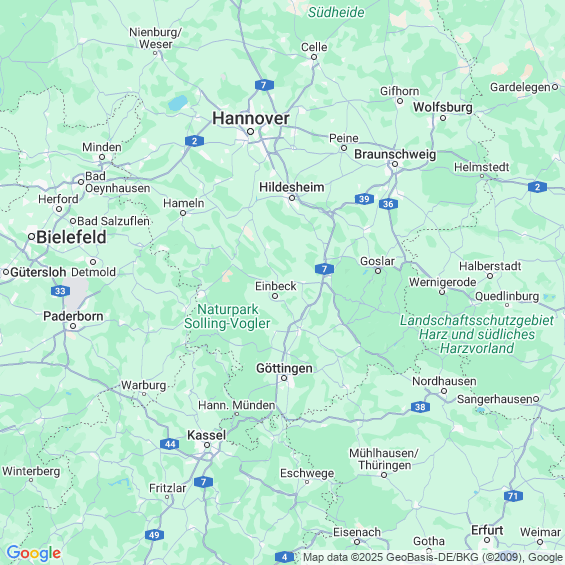Click the Wolfsburg city marker
The height and width of the screenshot is (565, 565).
tap(443, 118)
